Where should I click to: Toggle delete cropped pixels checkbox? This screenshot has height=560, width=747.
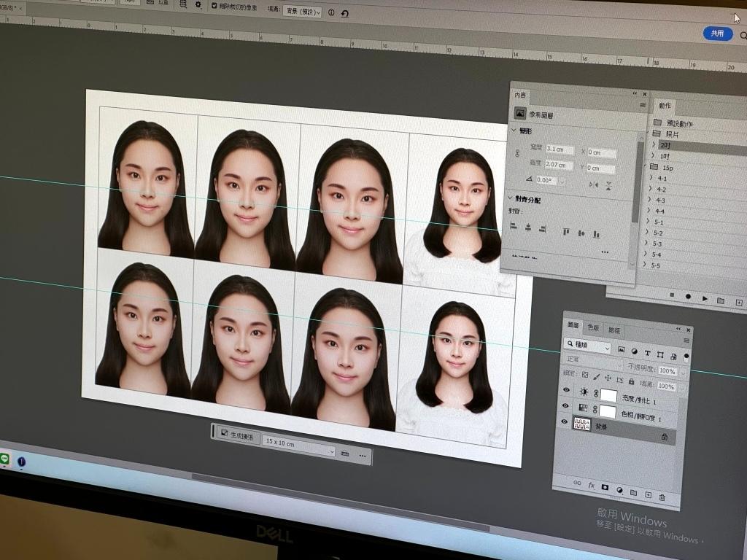click(214, 6)
